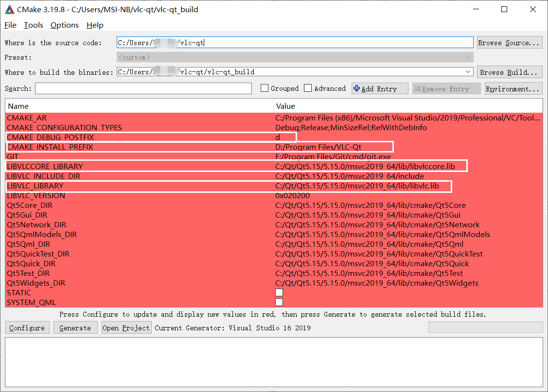Click the CMake triangle logo icon
The height and width of the screenshot is (392, 548).
click(10, 9)
